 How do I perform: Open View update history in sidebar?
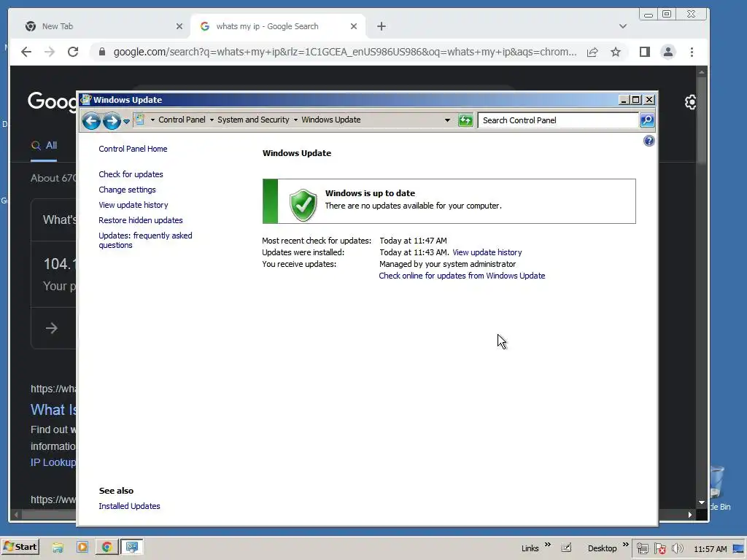(x=133, y=205)
